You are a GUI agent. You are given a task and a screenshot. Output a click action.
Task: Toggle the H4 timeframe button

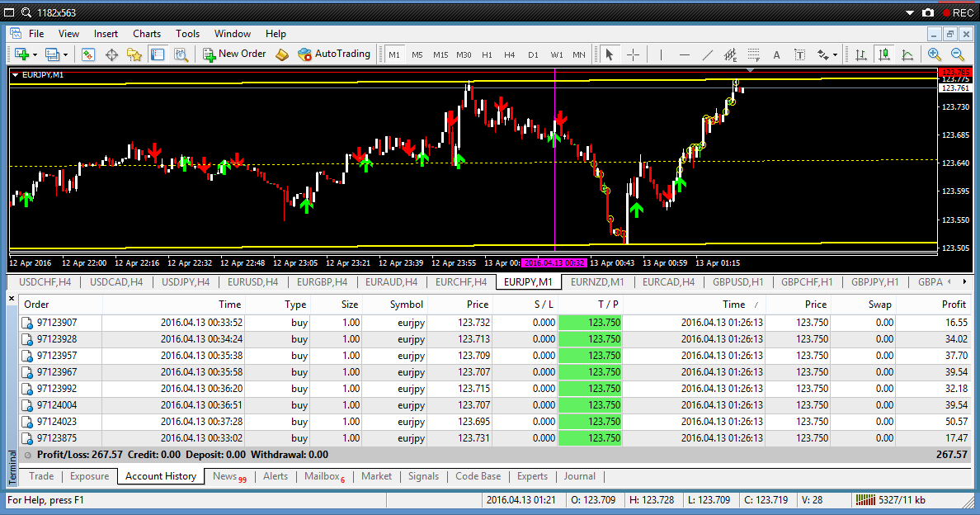tap(509, 55)
